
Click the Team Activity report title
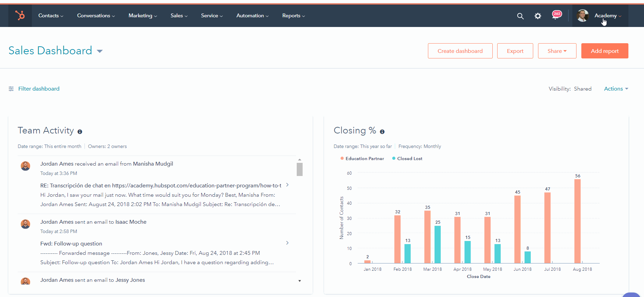coord(46,130)
